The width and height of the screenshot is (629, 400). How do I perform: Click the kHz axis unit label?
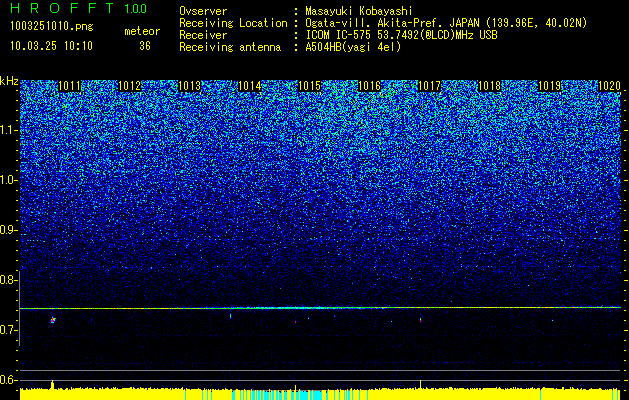click(9, 81)
